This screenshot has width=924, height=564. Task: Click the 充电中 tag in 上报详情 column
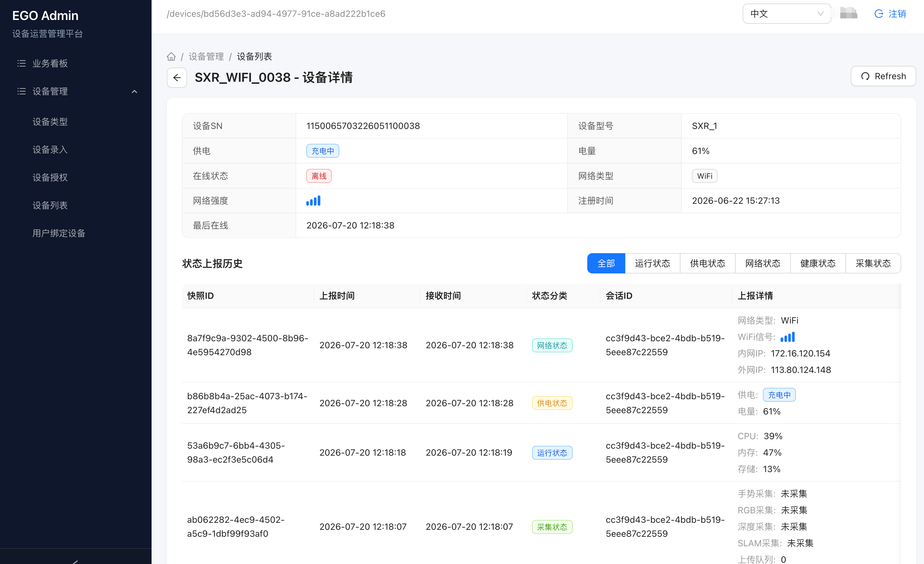tap(779, 394)
